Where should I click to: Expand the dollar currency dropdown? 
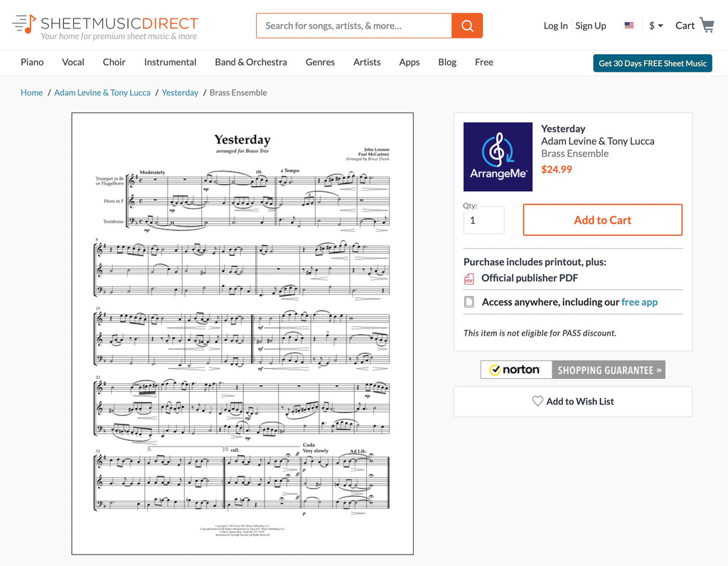coord(655,26)
